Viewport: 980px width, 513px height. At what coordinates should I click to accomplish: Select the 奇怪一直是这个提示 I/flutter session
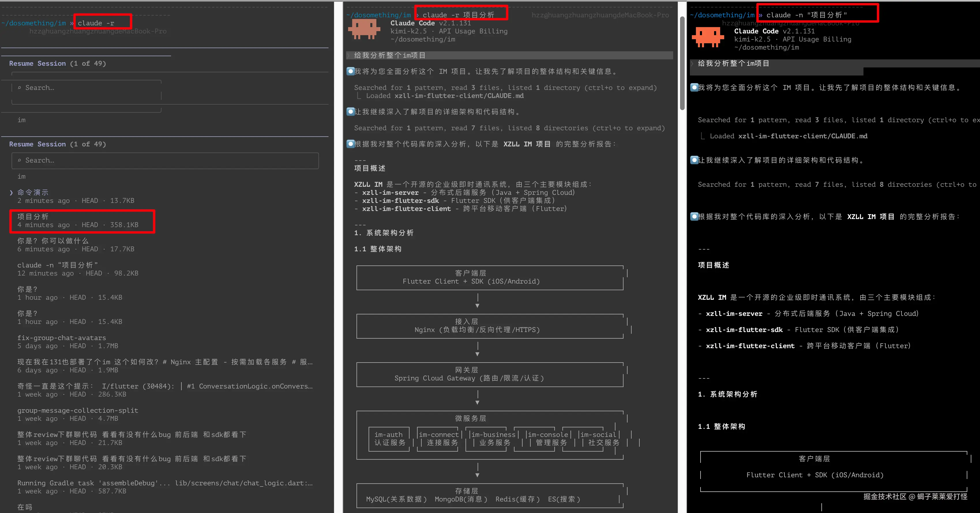165,390
